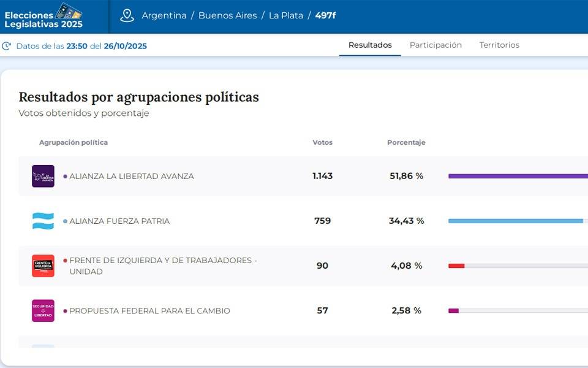This screenshot has height=368, width=588.
Task: Click Alianza Fuerza Patria blue percentage bar
Action: [515, 221]
